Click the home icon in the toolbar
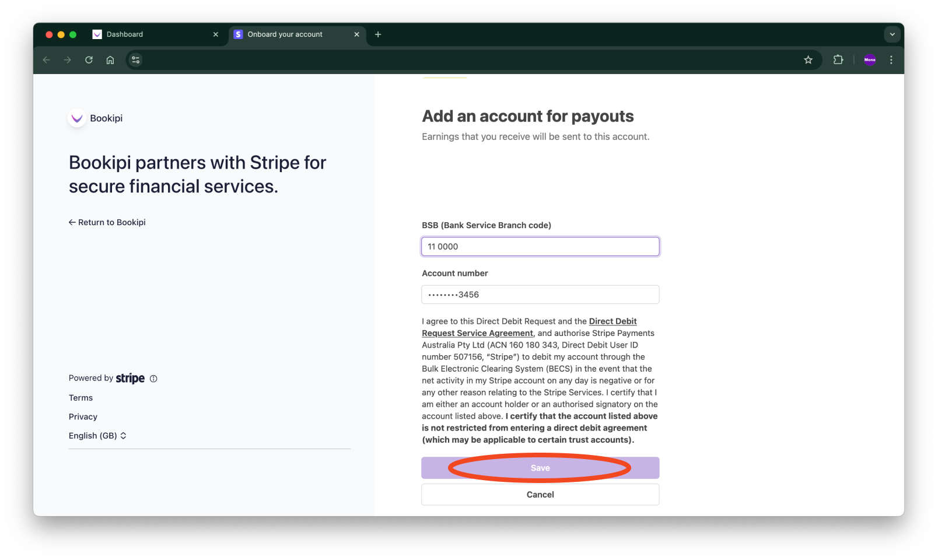The height and width of the screenshot is (560, 938). [110, 60]
